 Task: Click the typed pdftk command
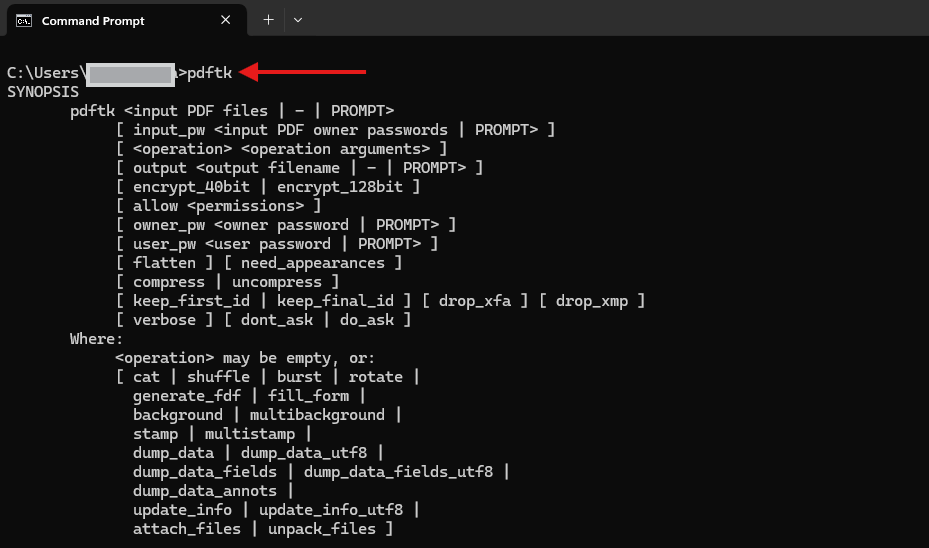click(x=210, y=73)
